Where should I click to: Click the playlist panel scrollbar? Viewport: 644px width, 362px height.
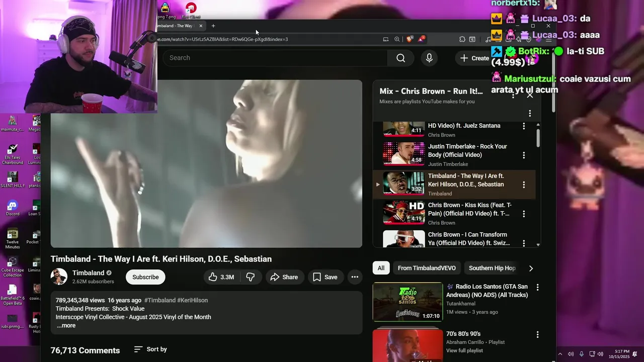pyautogui.click(x=538, y=138)
